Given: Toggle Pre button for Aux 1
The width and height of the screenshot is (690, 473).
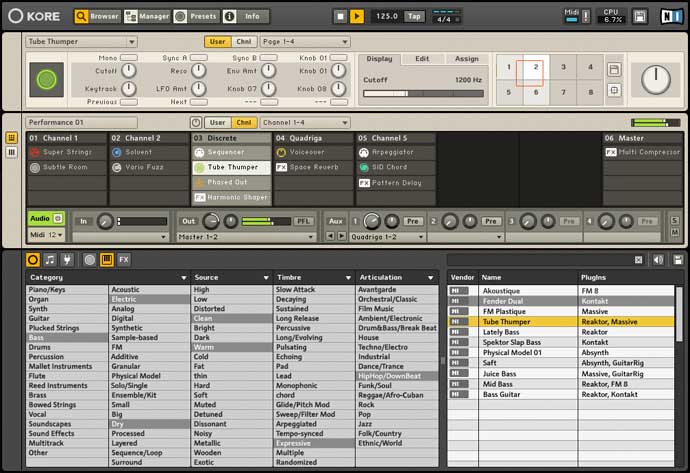Looking at the screenshot, I should click(412, 221).
